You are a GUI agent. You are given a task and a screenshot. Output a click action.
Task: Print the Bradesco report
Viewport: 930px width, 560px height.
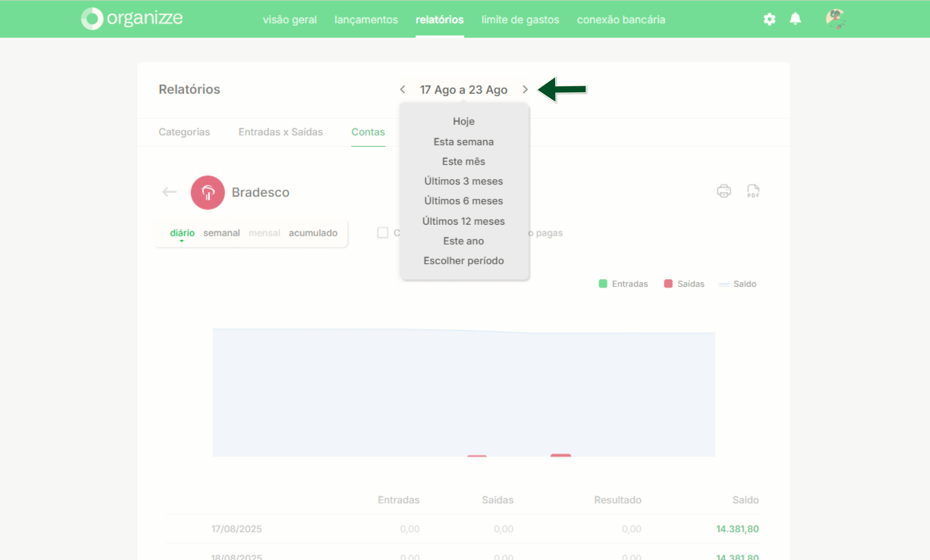coord(724,191)
